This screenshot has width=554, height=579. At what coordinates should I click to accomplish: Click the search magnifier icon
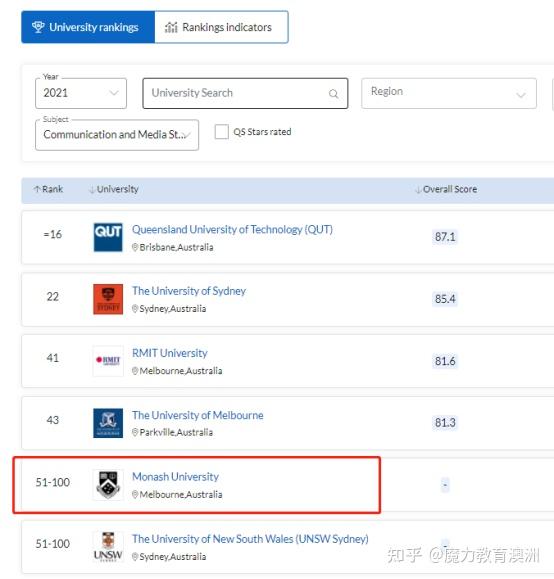[334, 94]
